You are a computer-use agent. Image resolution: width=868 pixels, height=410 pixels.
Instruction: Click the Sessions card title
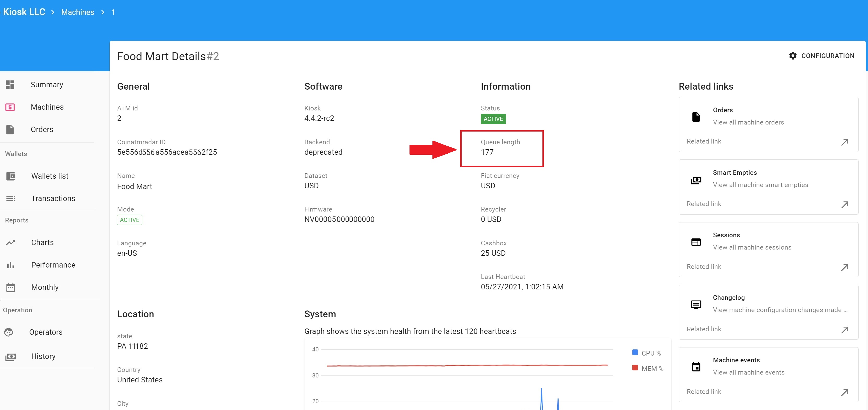pyautogui.click(x=726, y=235)
